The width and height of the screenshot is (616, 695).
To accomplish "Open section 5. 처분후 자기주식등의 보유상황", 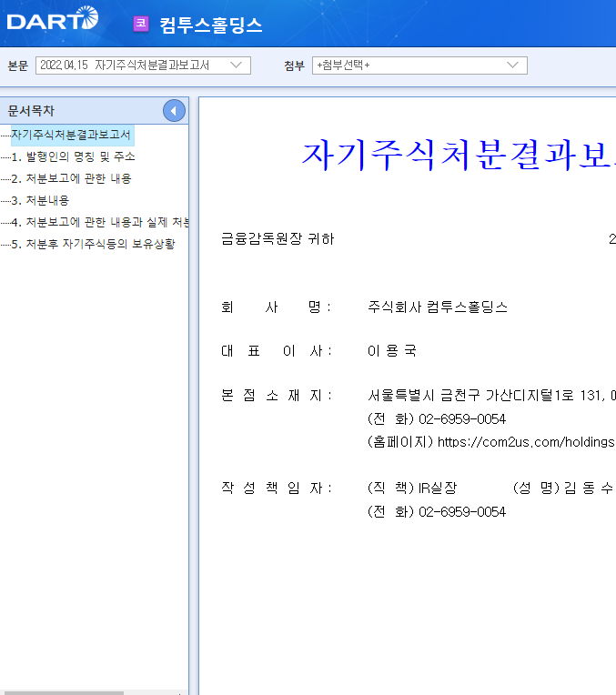I will pyautogui.click(x=93, y=244).
